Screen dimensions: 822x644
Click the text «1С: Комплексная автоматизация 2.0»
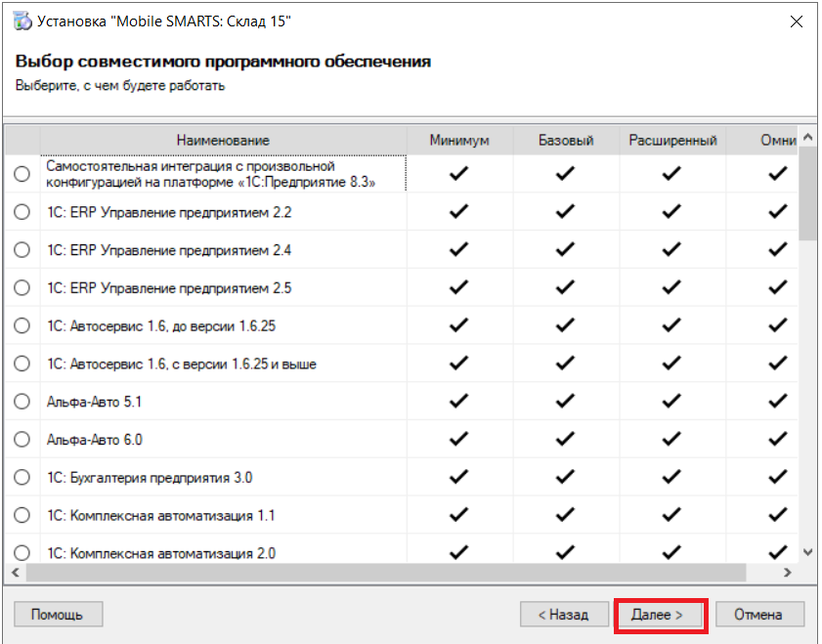click(161, 553)
